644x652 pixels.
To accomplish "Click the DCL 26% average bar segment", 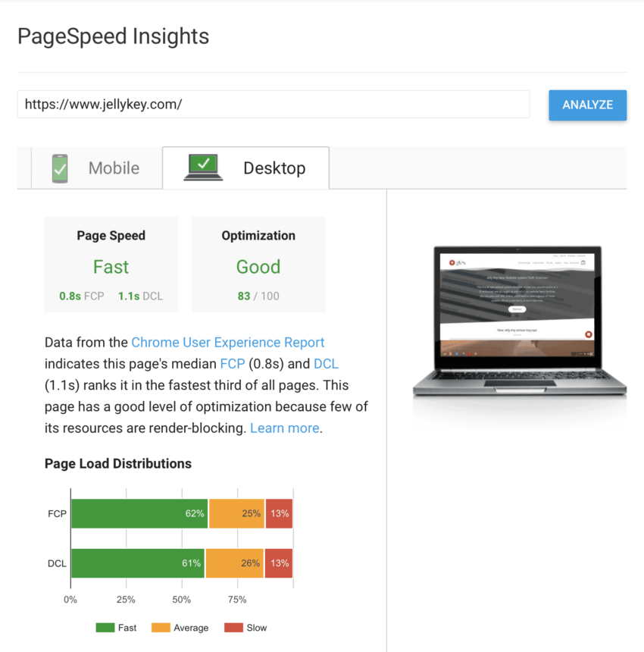I will (x=234, y=563).
